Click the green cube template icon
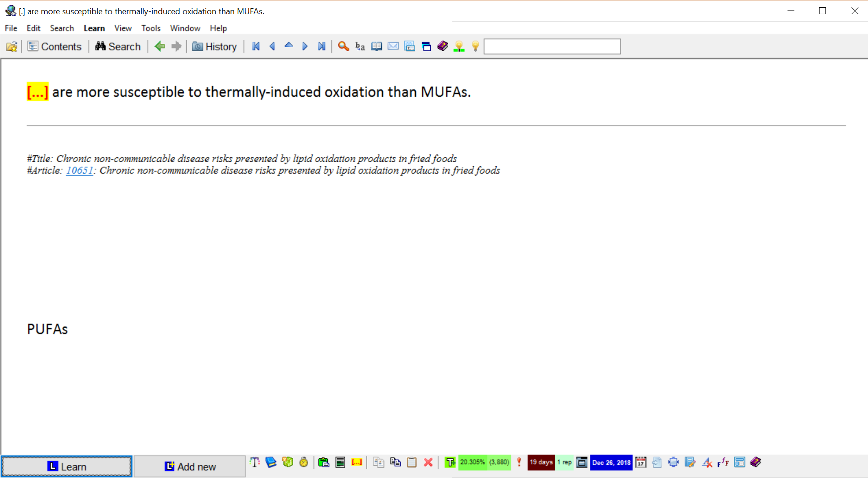The image size is (868, 478). click(x=287, y=462)
